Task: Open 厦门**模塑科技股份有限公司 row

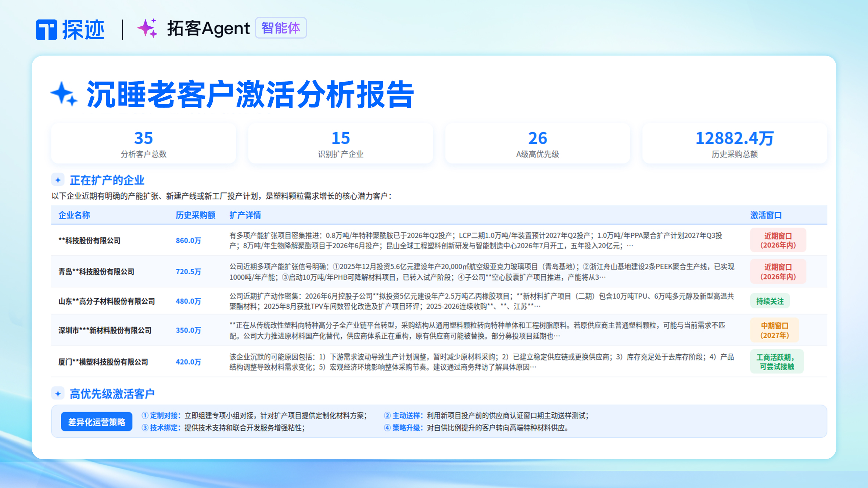Action: pyautogui.click(x=439, y=362)
